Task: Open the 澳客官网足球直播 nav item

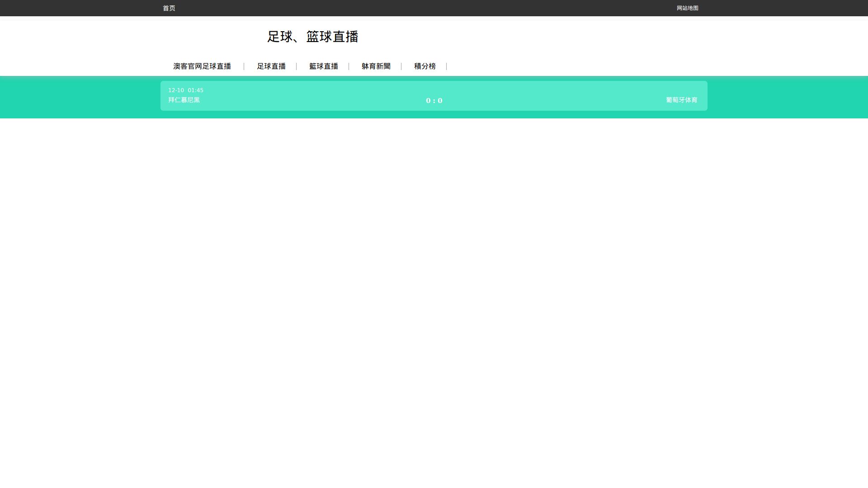Action: point(202,66)
